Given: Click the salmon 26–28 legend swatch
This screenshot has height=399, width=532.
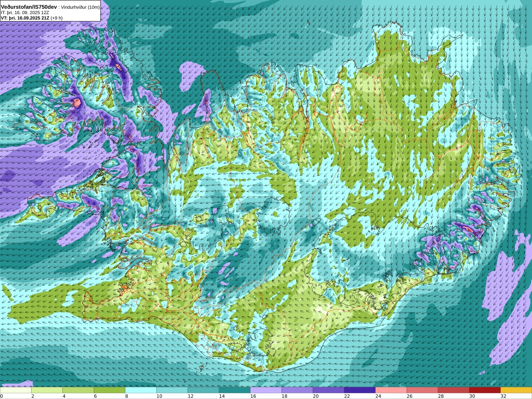Looking at the screenshot, I should pos(422,390).
